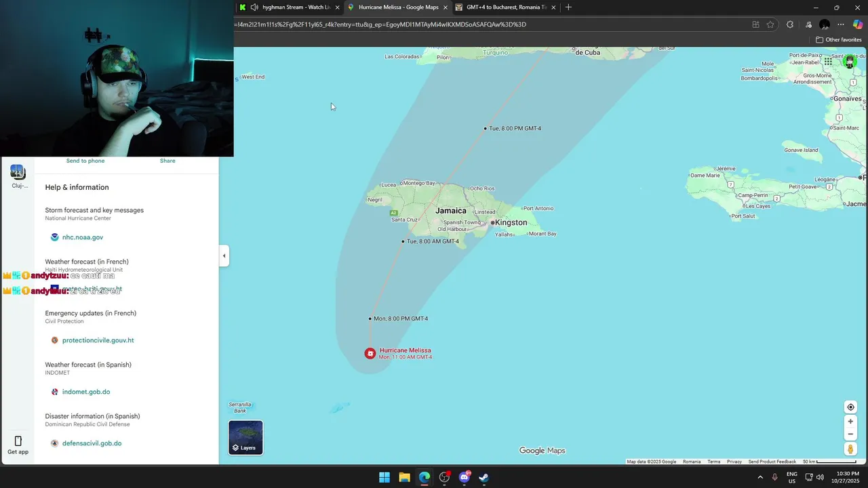
Task: Open Discord taskbar icon
Action: (x=465, y=477)
